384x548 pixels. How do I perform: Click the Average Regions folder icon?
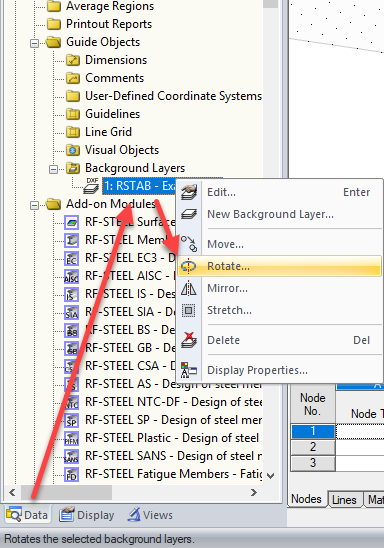[x=54, y=6]
